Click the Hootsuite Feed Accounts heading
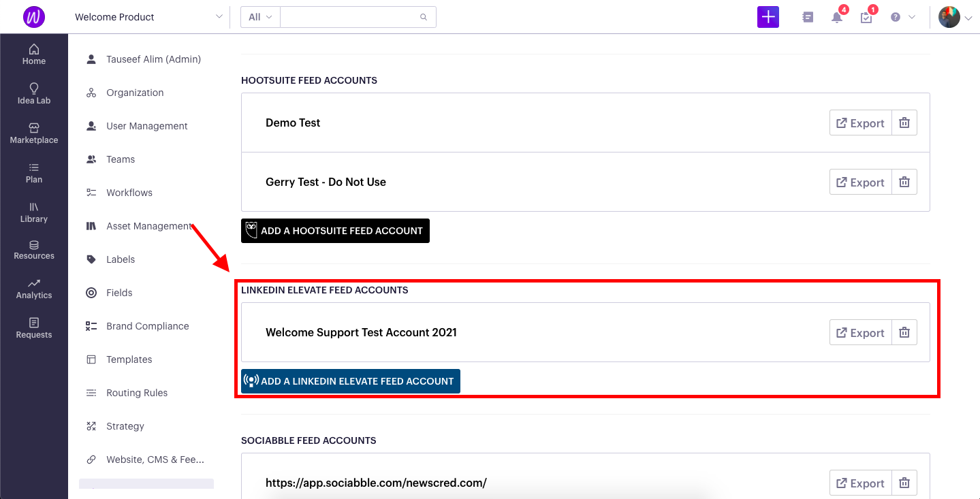Screen dimensions: 980x499 click(x=309, y=80)
